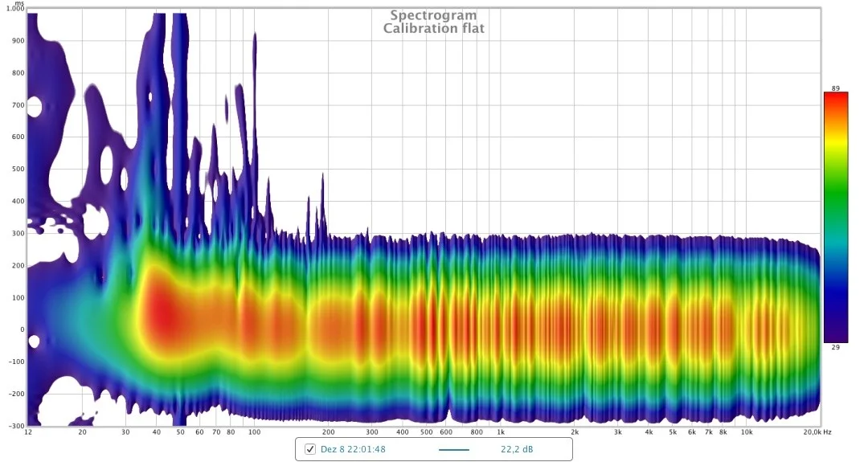
Task: Click the 20,0k Hz axis label
Action: tap(817, 432)
